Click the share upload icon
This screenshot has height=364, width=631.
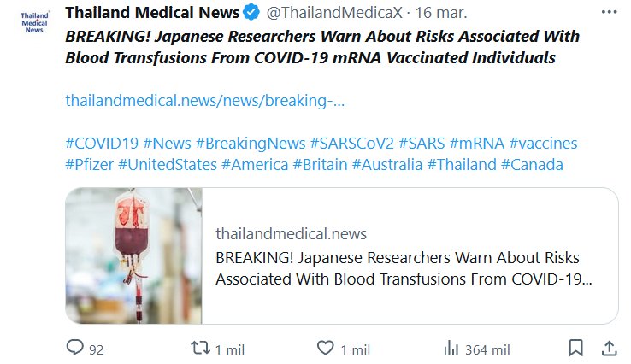609,349
